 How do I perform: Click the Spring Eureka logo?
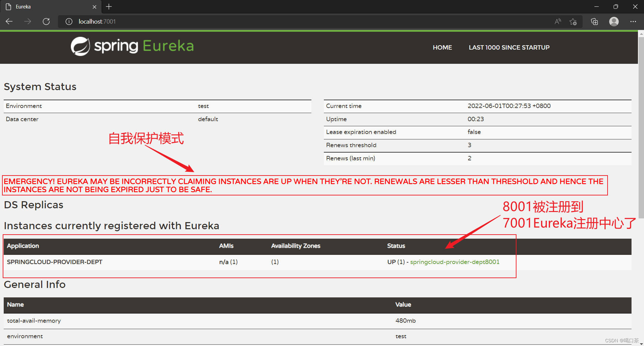[x=132, y=46]
